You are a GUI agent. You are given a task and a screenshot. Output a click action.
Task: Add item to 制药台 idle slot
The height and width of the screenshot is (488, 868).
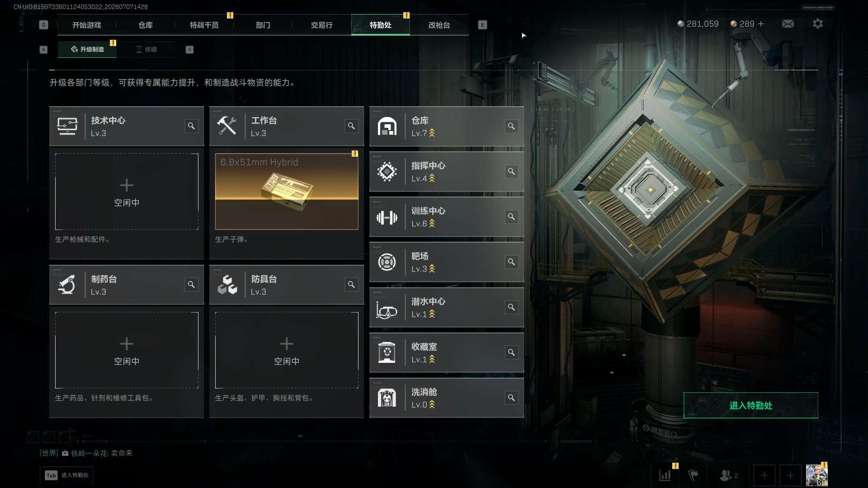point(127,350)
